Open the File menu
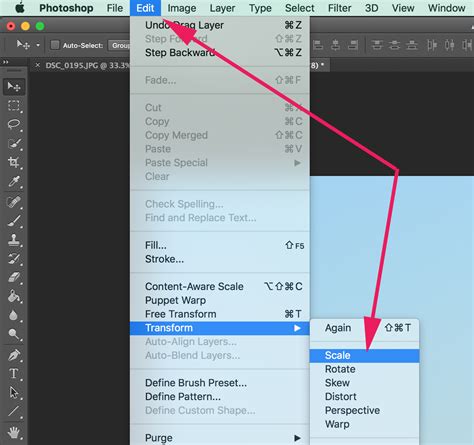Viewport: 474px width, 445px height. click(x=115, y=8)
